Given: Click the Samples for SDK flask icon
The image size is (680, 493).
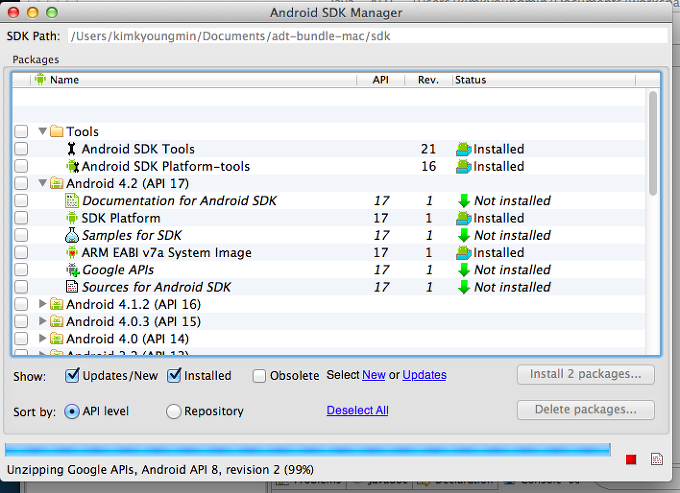Looking at the screenshot, I should click(x=72, y=235).
